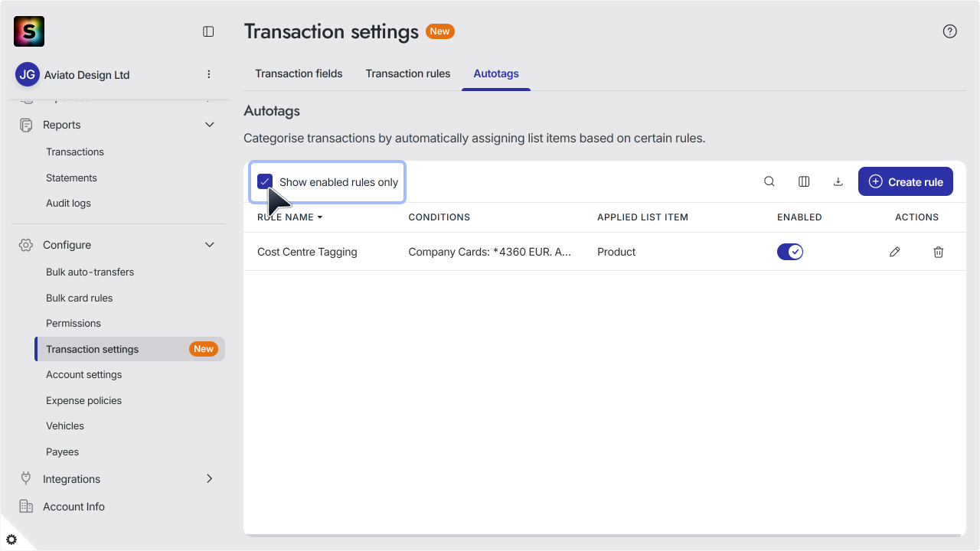Click Account Info sidebar link

73,507
